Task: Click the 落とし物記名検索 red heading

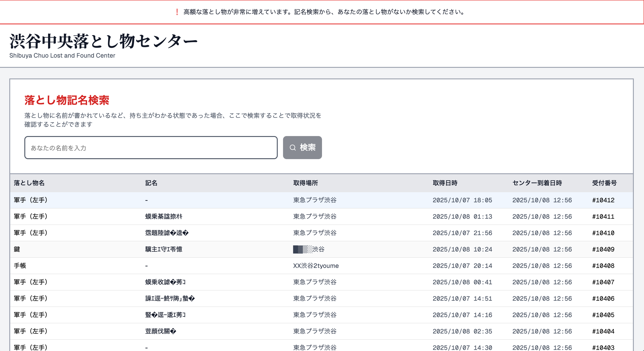Action: (67, 100)
